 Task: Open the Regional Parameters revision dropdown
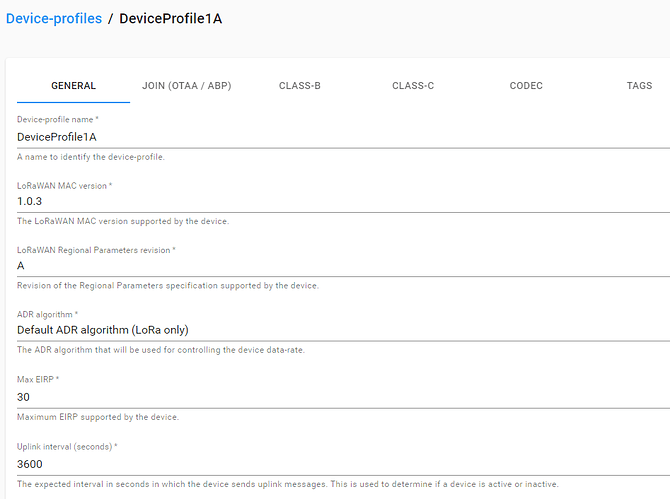[x=344, y=266]
